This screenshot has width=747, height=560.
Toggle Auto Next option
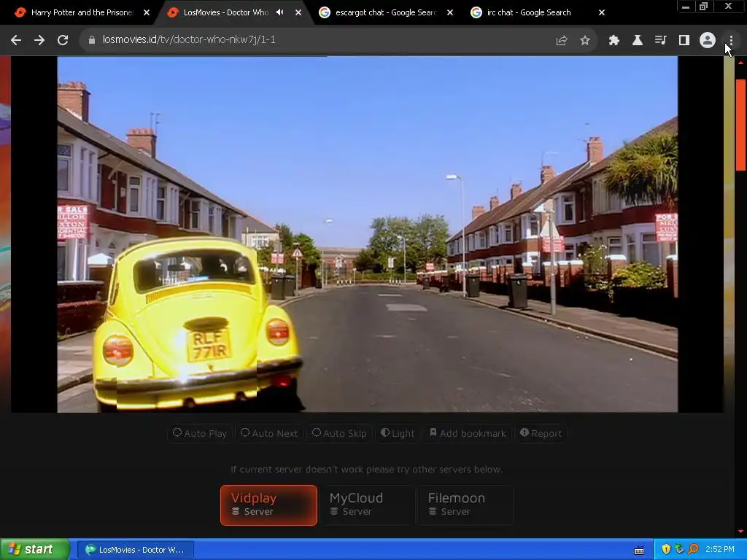click(270, 433)
